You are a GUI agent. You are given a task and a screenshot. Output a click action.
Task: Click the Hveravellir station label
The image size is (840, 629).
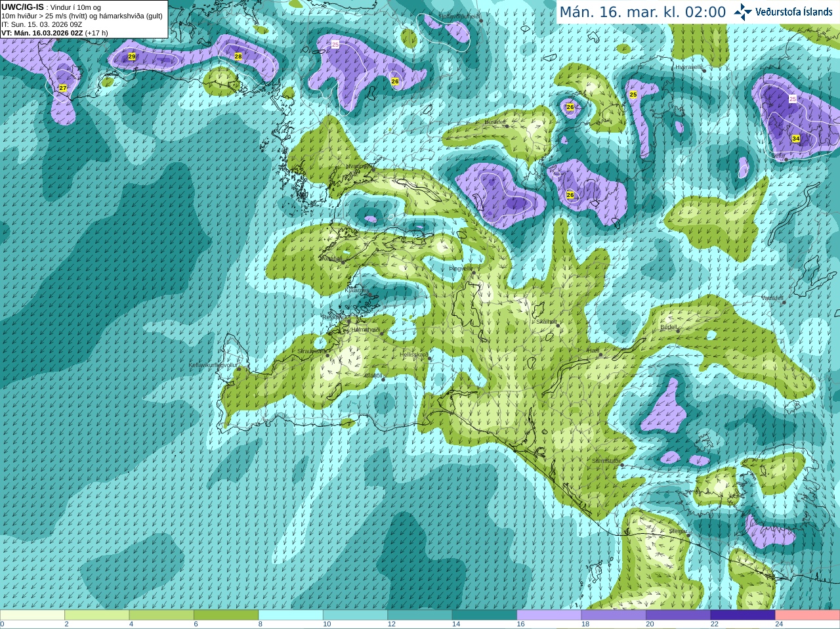[x=689, y=67]
